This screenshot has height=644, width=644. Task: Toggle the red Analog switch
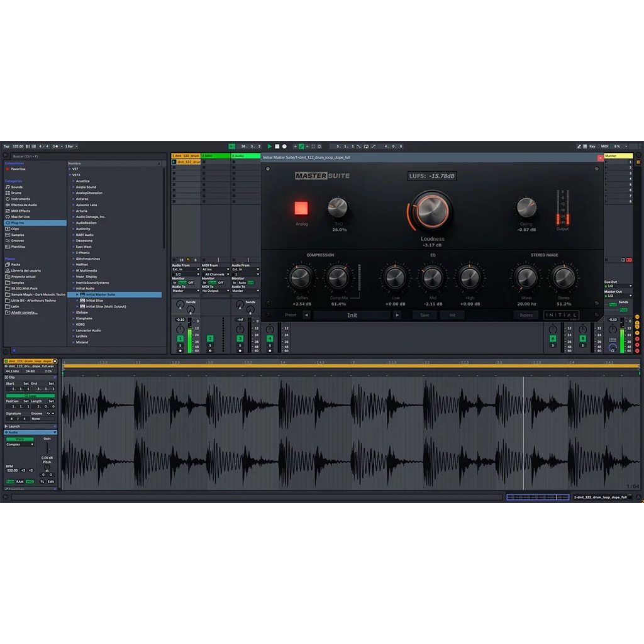click(x=301, y=208)
